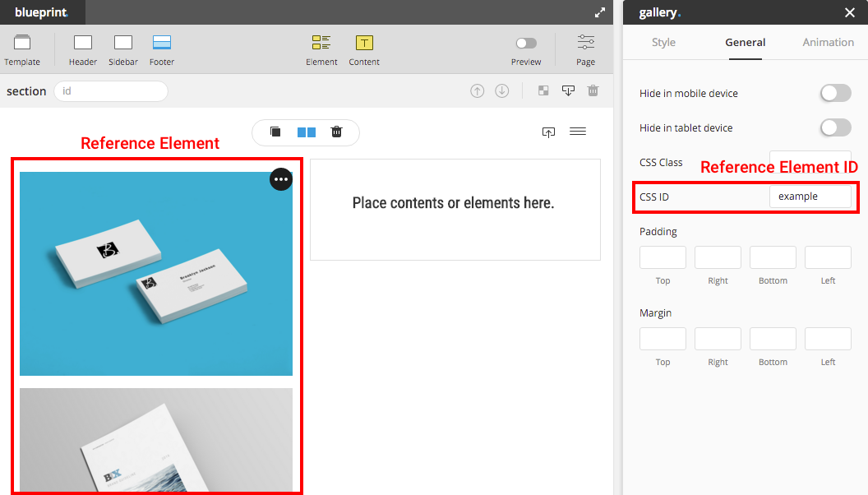Click the Margin Right field

pyautogui.click(x=718, y=339)
